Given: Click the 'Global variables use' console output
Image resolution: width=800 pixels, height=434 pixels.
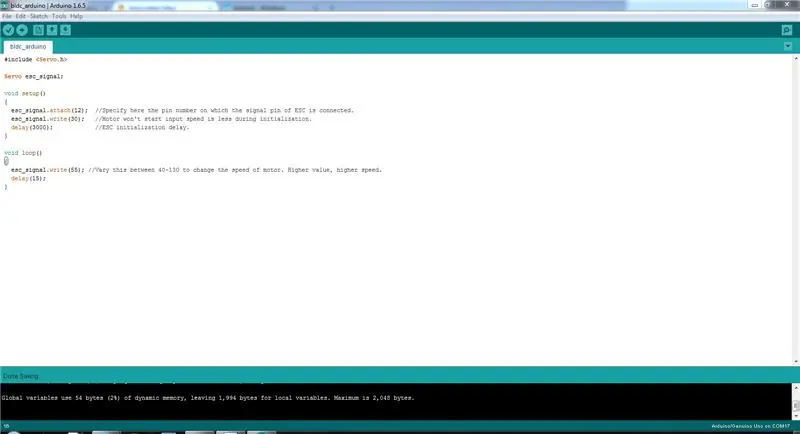Looking at the screenshot, I should (x=208, y=398).
